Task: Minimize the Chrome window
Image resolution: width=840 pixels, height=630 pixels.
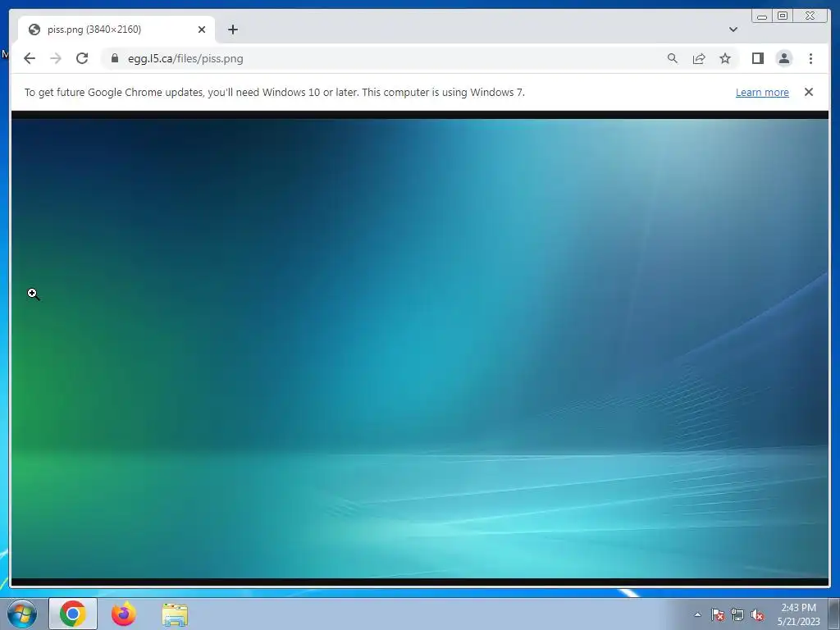Action: coord(762,16)
